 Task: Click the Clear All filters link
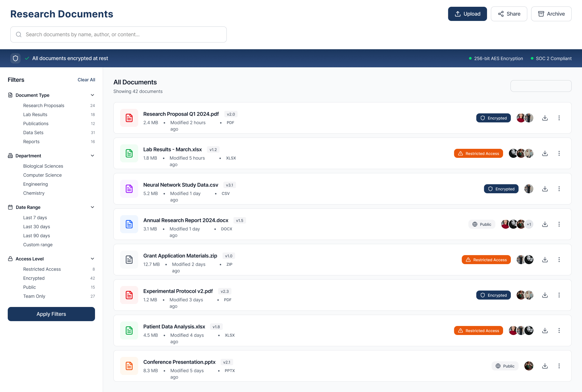(x=86, y=80)
